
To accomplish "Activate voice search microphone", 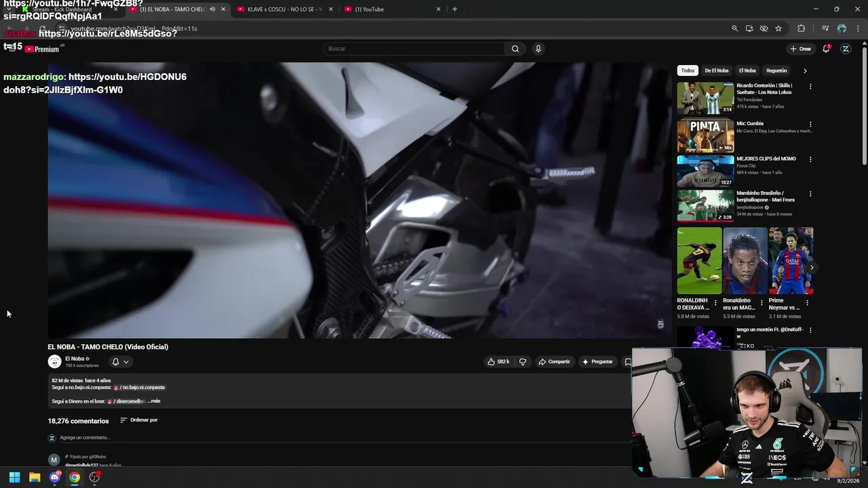I will [x=538, y=49].
